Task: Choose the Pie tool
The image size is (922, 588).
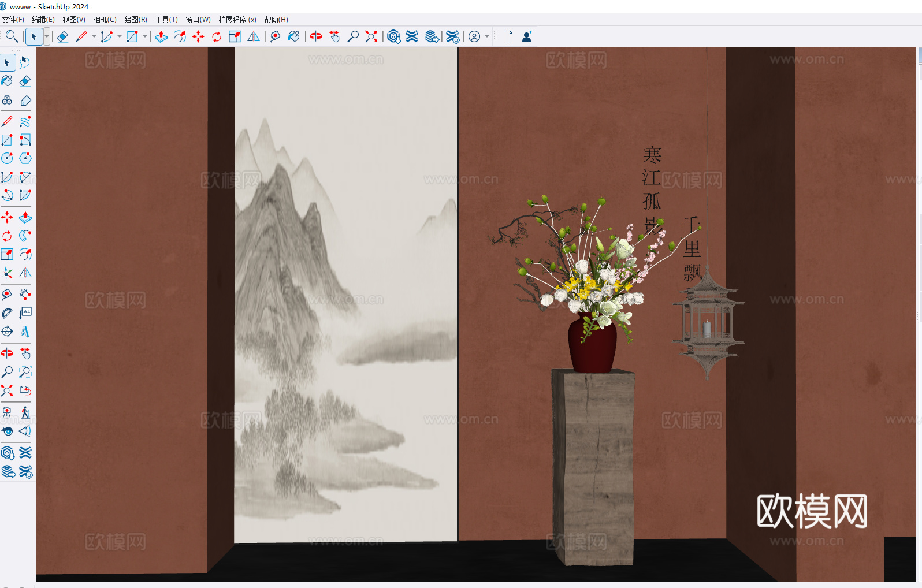Action: 25,195
